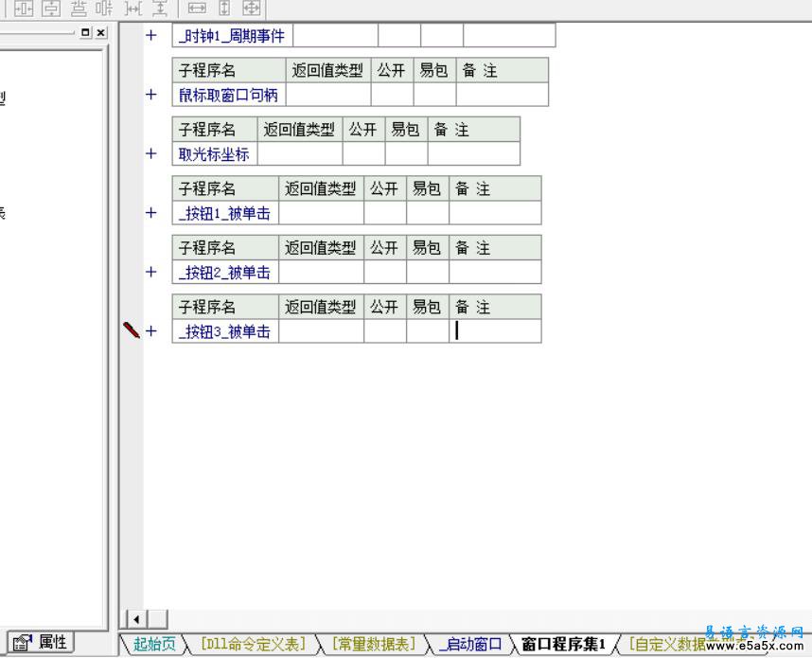Select the 窗口程序集1 tab

(563, 644)
